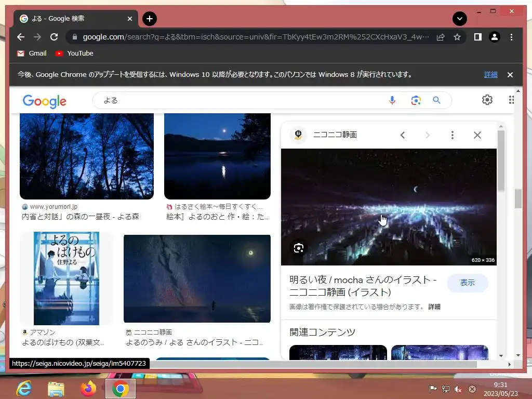Show previous image in preview panel
Image resolution: width=532 pixels, height=399 pixels.
(403, 135)
